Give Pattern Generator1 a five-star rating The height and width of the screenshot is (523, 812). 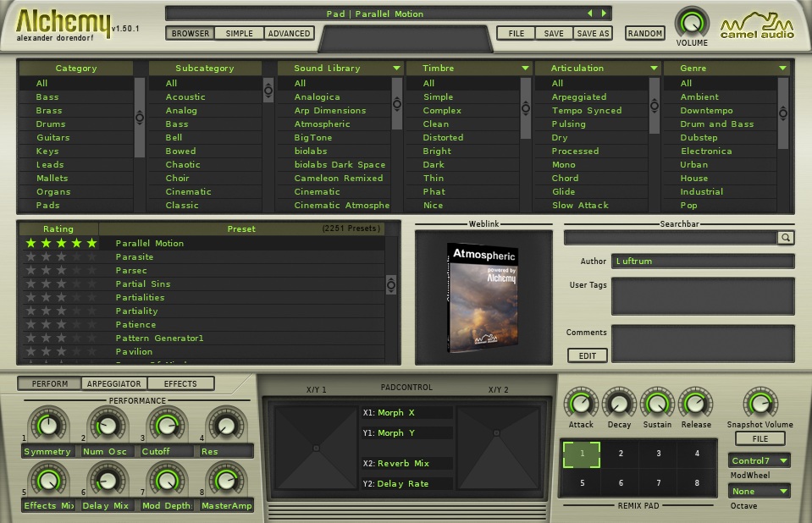91,338
